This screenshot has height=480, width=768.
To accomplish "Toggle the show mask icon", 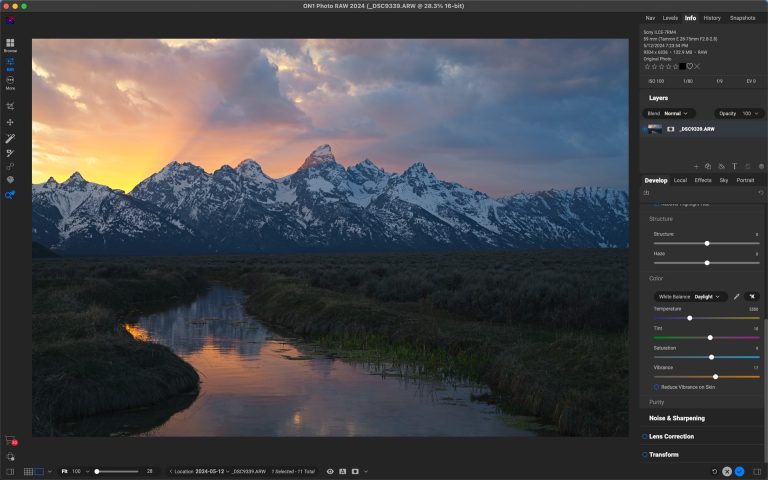I will 355,472.
